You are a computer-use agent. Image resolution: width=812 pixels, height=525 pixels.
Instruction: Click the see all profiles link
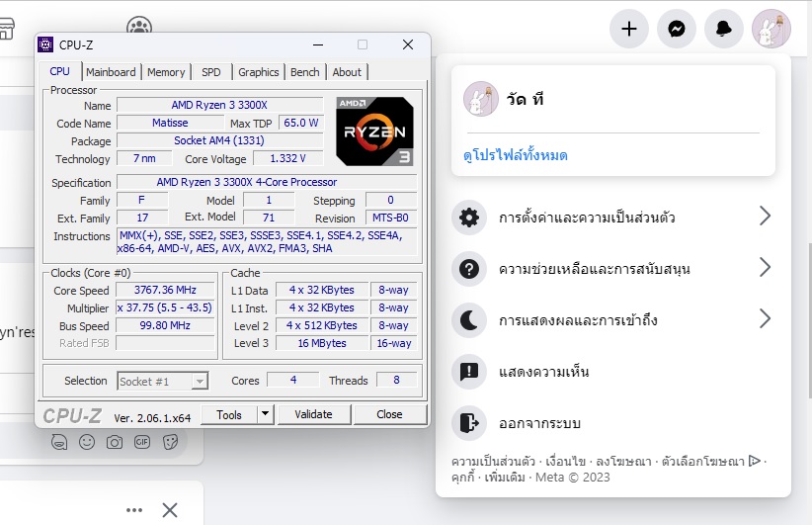516,156
